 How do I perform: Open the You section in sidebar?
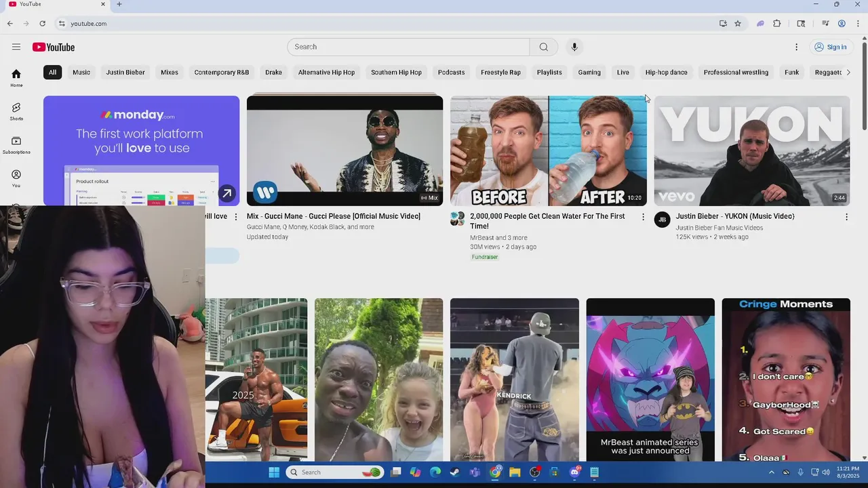pyautogui.click(x=16, y=178)
